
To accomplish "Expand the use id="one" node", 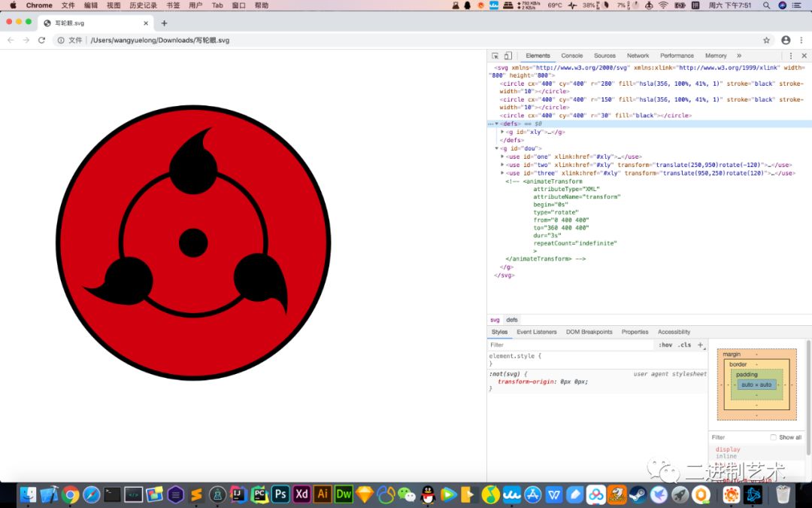I will [x=502, y=157].
